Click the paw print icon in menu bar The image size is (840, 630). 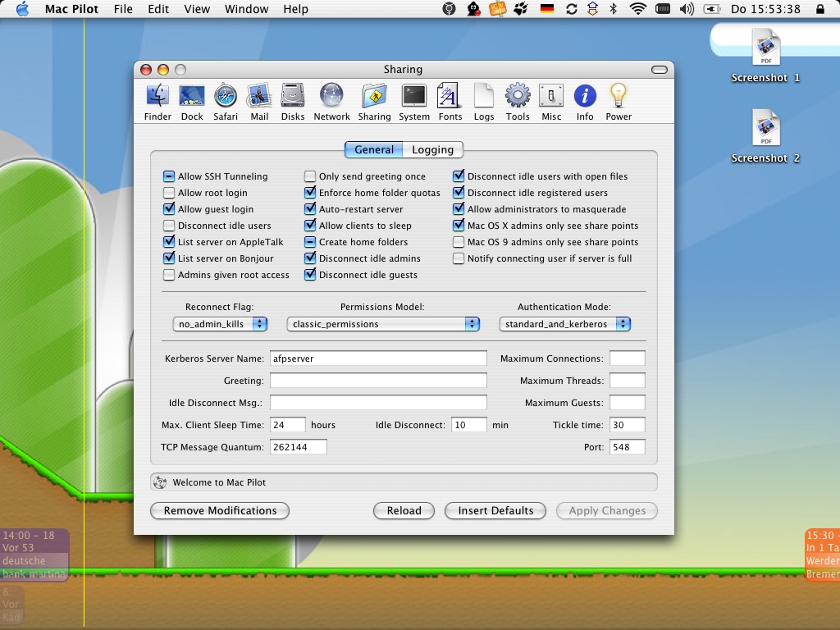click(x=521, y=9)
